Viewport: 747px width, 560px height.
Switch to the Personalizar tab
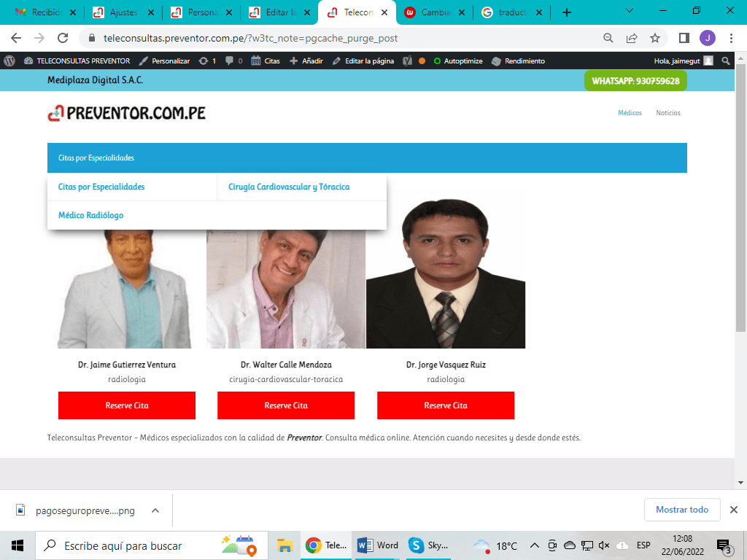201,12
